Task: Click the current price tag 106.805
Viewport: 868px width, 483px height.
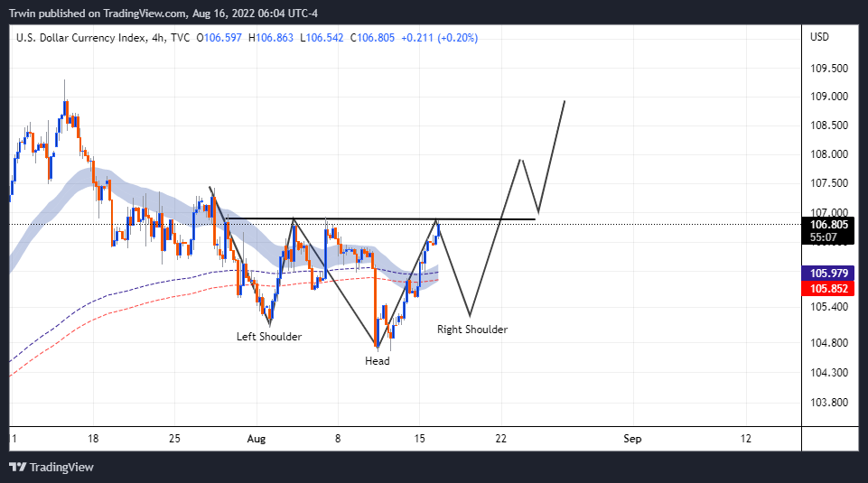Action: (828, 224)
